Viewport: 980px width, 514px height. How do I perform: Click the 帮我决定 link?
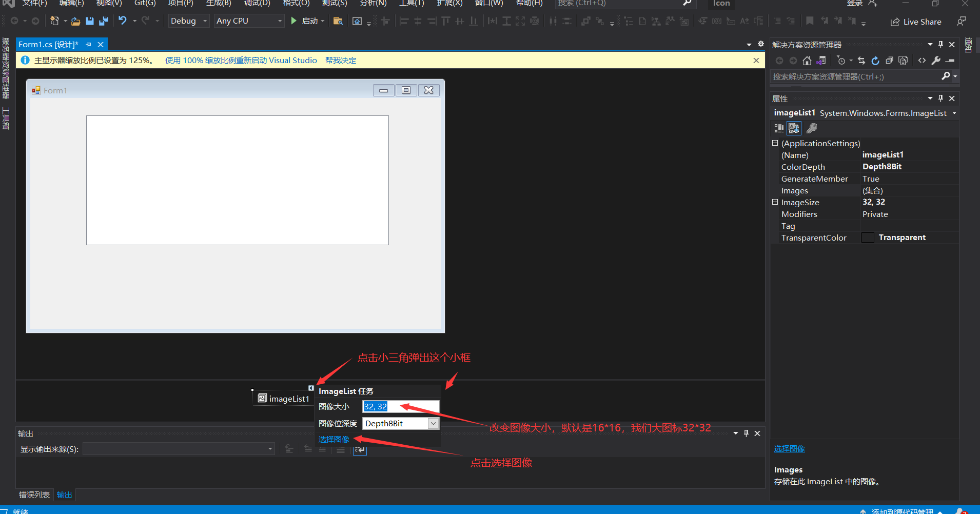pos(341,61)
